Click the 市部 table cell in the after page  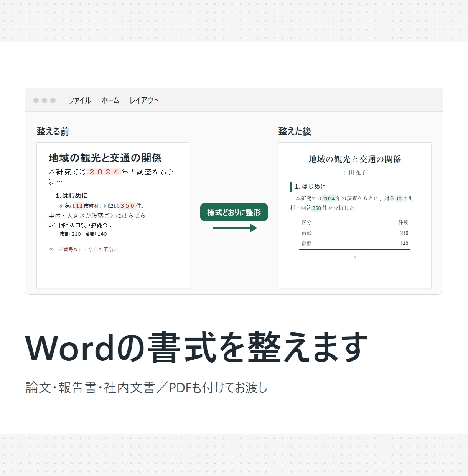click(x=307, y=233)
